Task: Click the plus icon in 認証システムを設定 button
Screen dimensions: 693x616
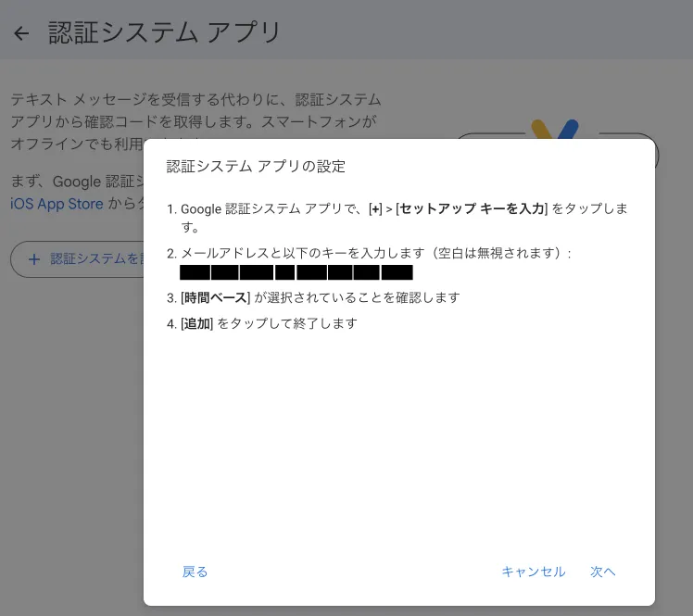Action: tap(34, 259)
